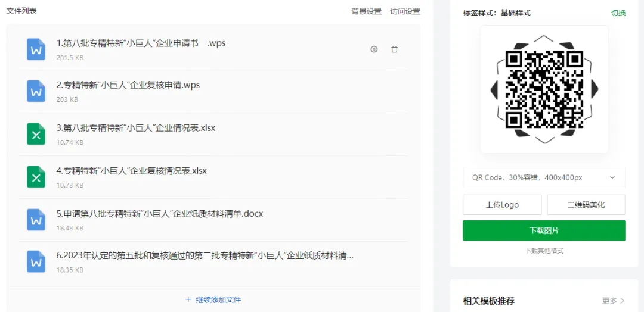Click the QR code image preview
This screenshot has width=644, height=312.
coord(544,89)
